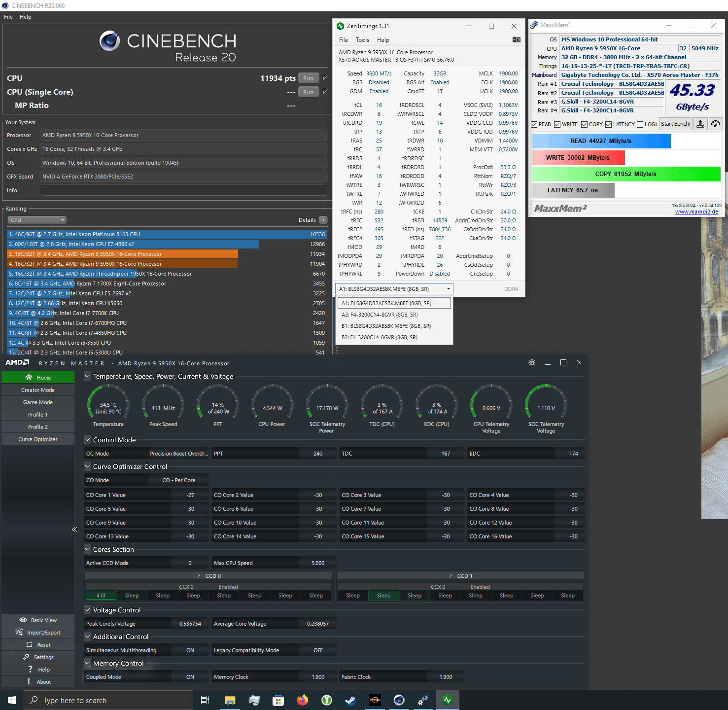
Task: Click the MaxxMem gears icon in the taskbar
Action: click(423, 700)
